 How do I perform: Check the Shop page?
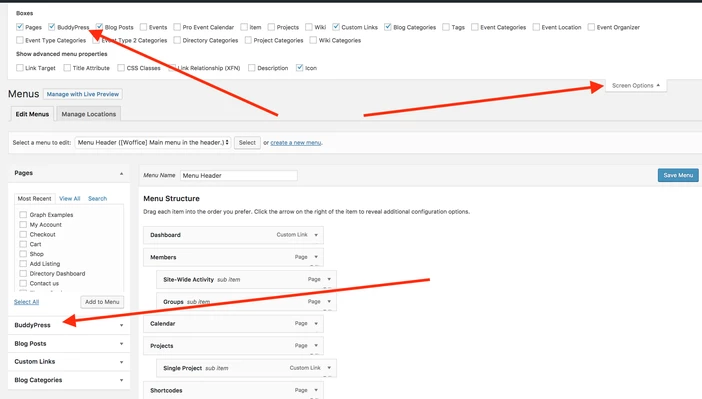coord(23,254)
